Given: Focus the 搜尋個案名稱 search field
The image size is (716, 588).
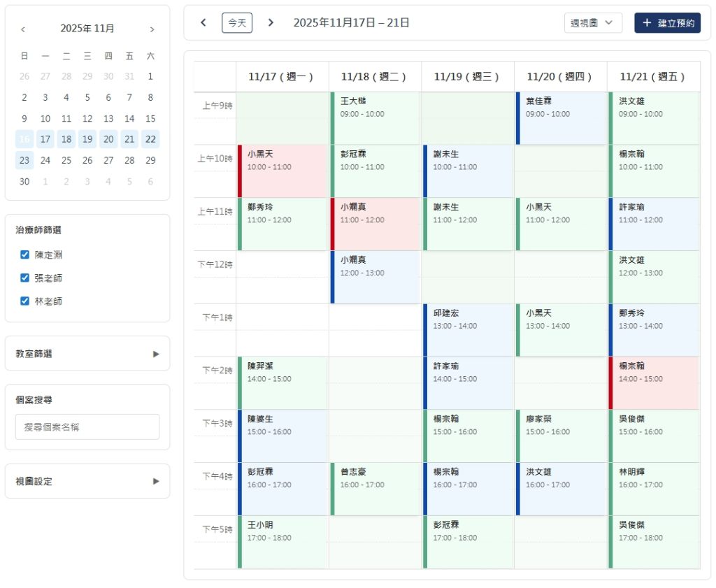Looking at the screenshot, I should [87, 426].
